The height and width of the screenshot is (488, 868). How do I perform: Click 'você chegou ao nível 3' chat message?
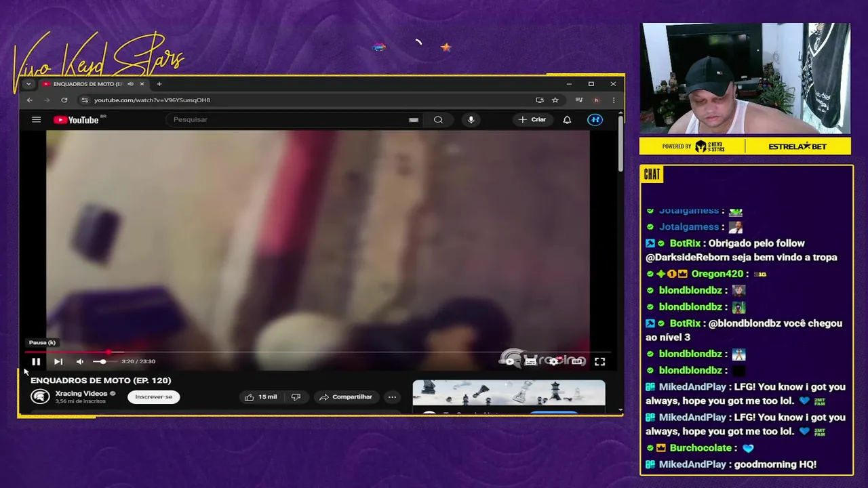pos(744,330)
